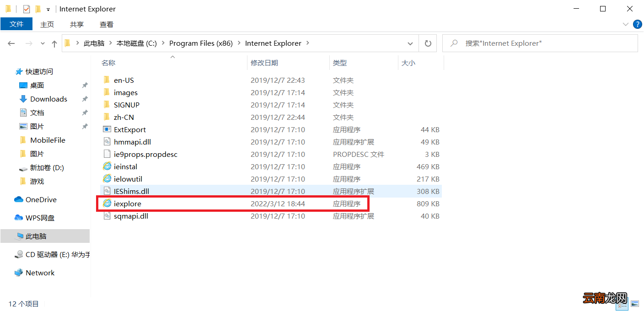Click the iexplore date 2022/3/12 18:44

pyautogui.click(x=278, y=204)
